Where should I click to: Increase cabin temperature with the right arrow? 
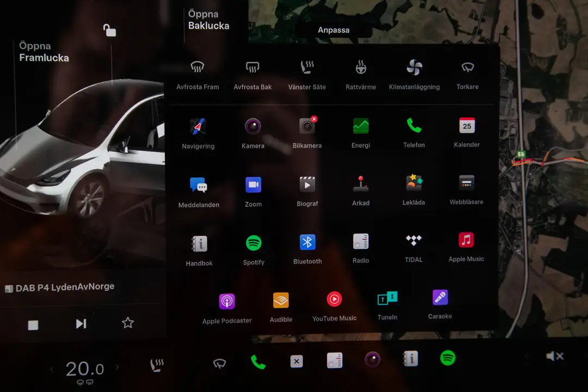[118, 369]
